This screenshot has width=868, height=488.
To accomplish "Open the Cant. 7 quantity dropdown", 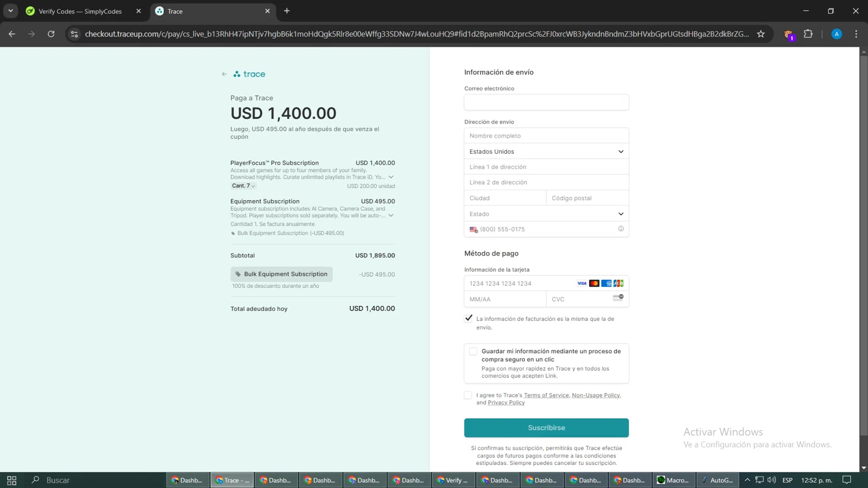I will click(x=243, y=186).
